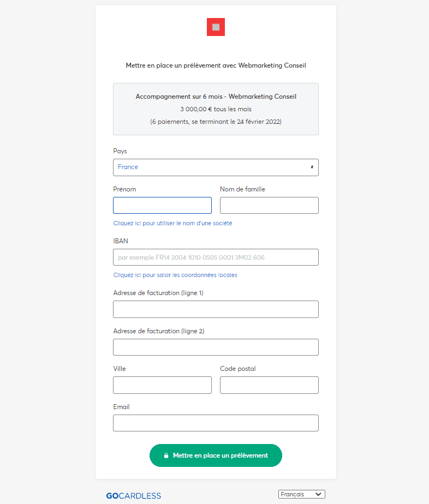Click Adresse de facturation ligne 1 field
Image resolution: width=429 pixels, height=504 pixels.
216,309
